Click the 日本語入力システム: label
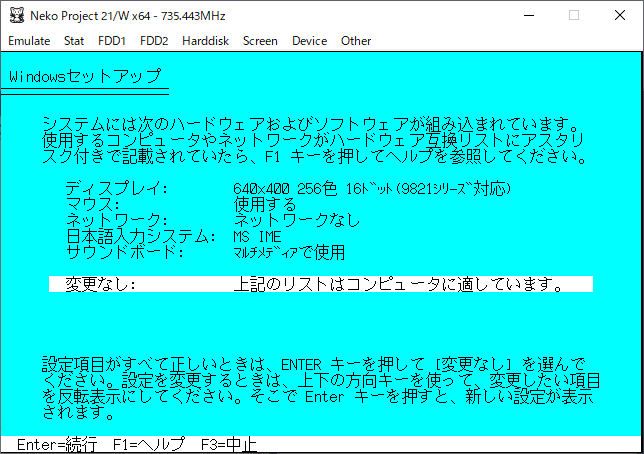Image resolution: width=644 pixels, height=454 pixels. click(141, 236)
